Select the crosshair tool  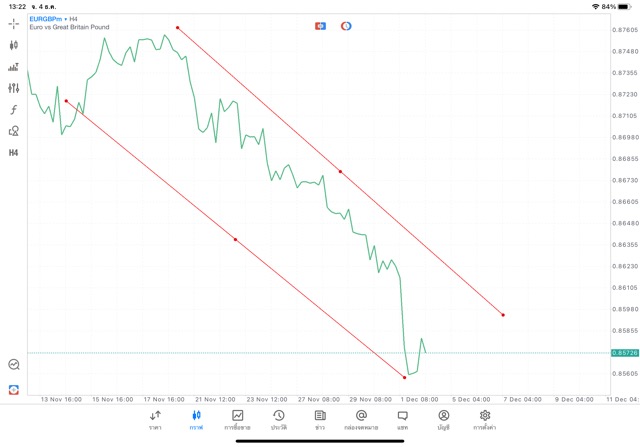point(13,24)
